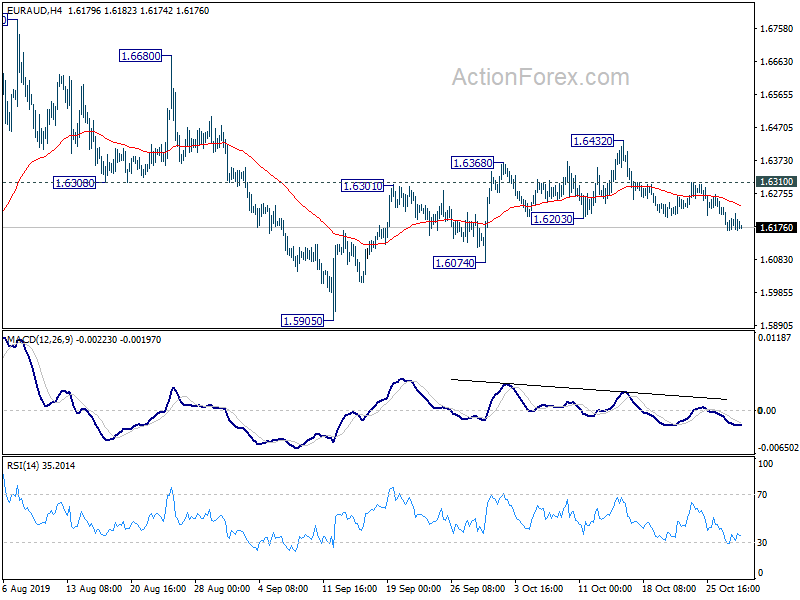This screenshot has width=800, height=600.
Task: Click the 3 Oct 16:00 date label
Action: 539,588
